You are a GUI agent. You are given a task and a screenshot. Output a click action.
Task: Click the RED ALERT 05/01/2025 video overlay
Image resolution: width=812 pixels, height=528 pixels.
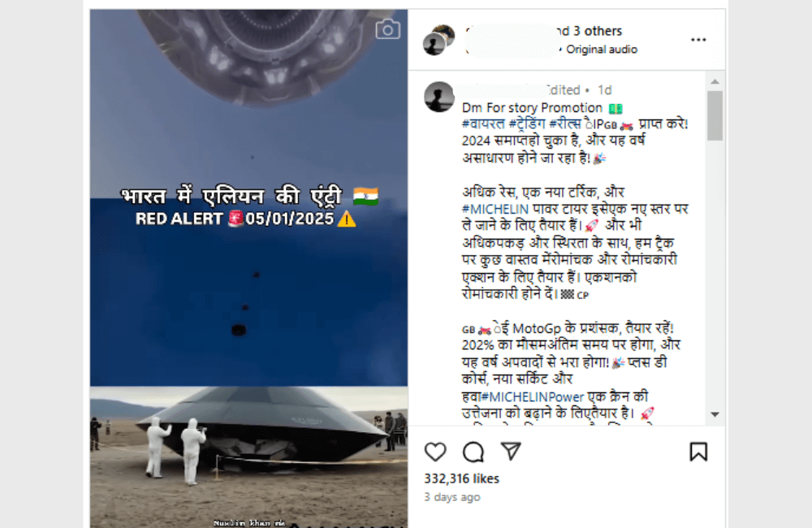246,219
